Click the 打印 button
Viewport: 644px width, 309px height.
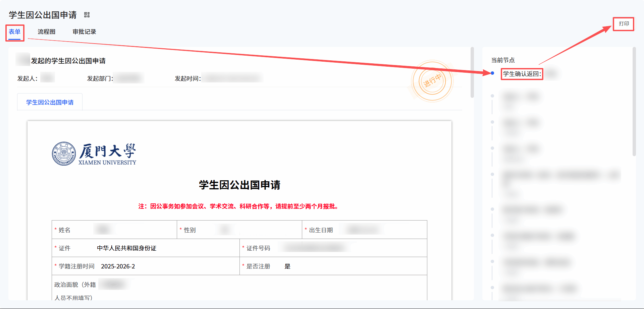[624, 24]
